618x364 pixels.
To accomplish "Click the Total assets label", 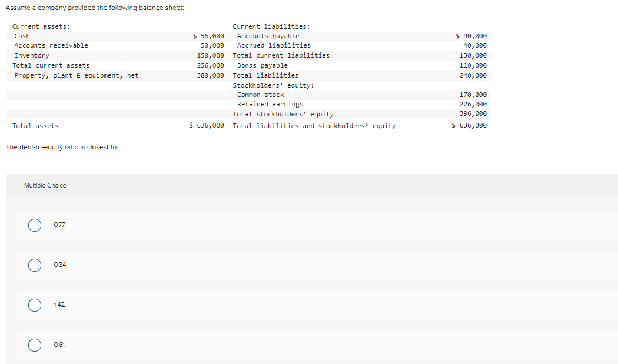I will (x=35, y=126).
